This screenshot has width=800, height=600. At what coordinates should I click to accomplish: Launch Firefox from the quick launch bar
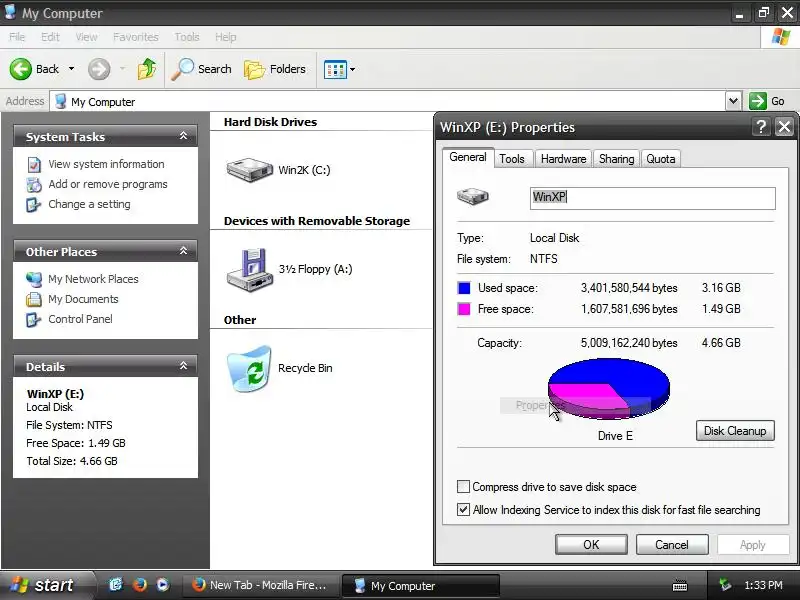click(139, 585)
